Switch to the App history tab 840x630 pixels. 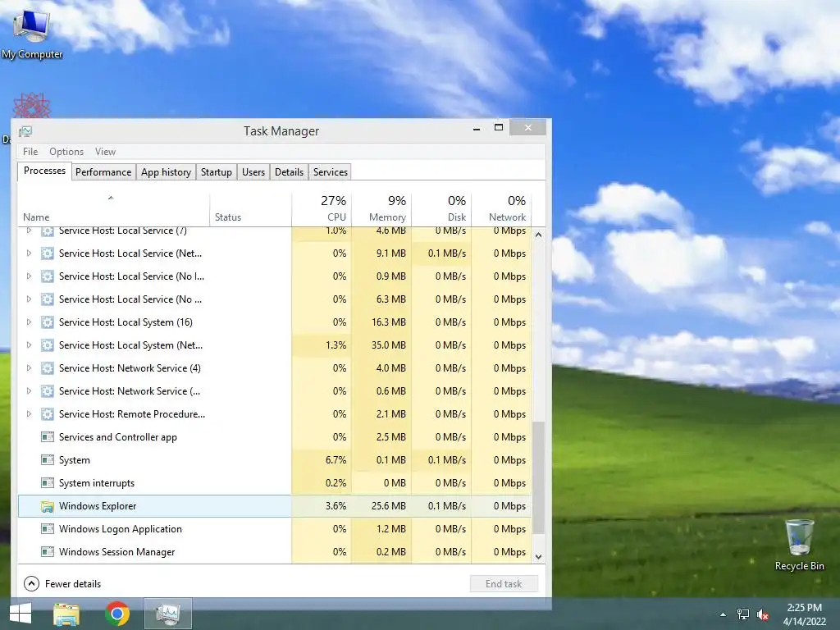[166, 172]
